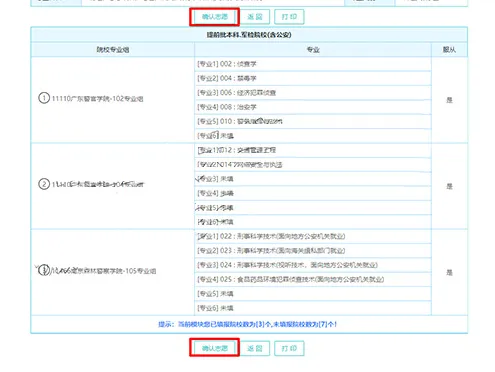Click [专业6] 未填 in the 102专业组 group

[x=313, y=136]
